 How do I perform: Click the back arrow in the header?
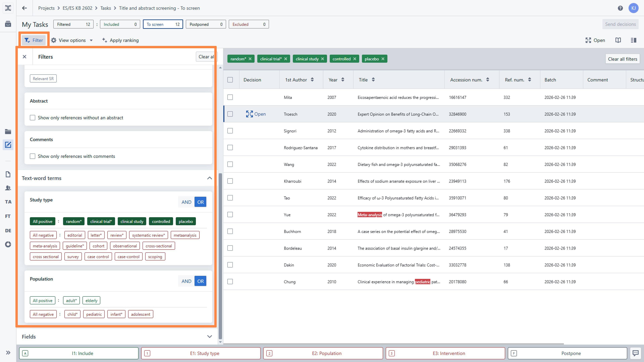tap(24, 8)
